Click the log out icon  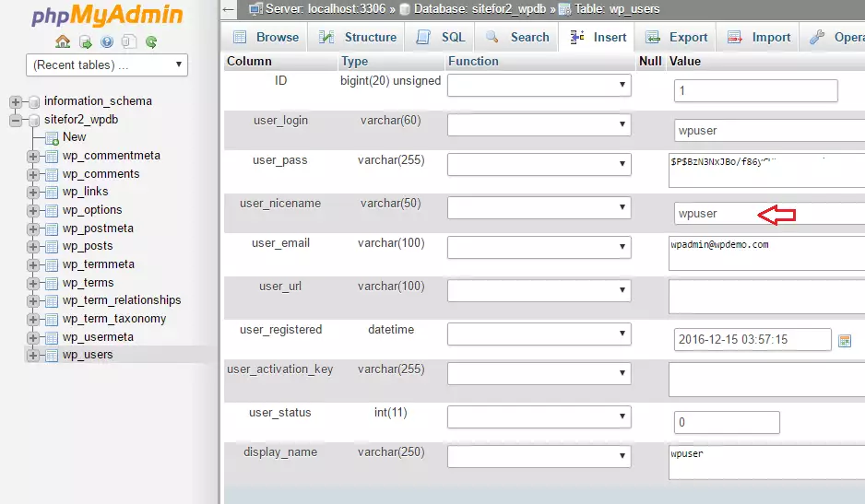click(x=86, y=41)
